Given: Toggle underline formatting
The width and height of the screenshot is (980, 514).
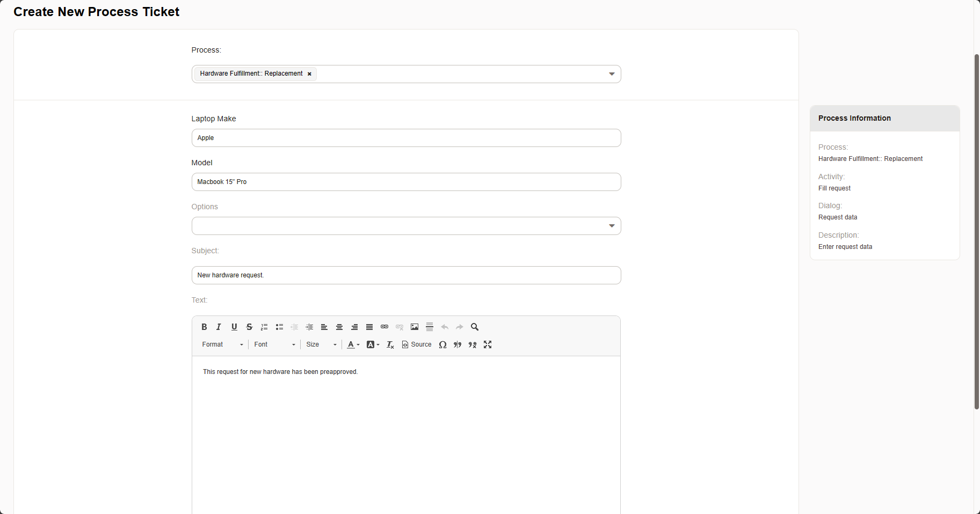Looking at the screenshot, I should click(234, 327).
